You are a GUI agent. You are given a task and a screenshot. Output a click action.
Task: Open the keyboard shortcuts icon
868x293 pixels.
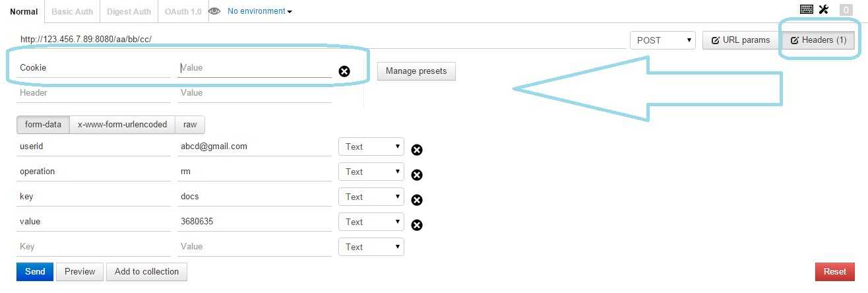point(806,9)
